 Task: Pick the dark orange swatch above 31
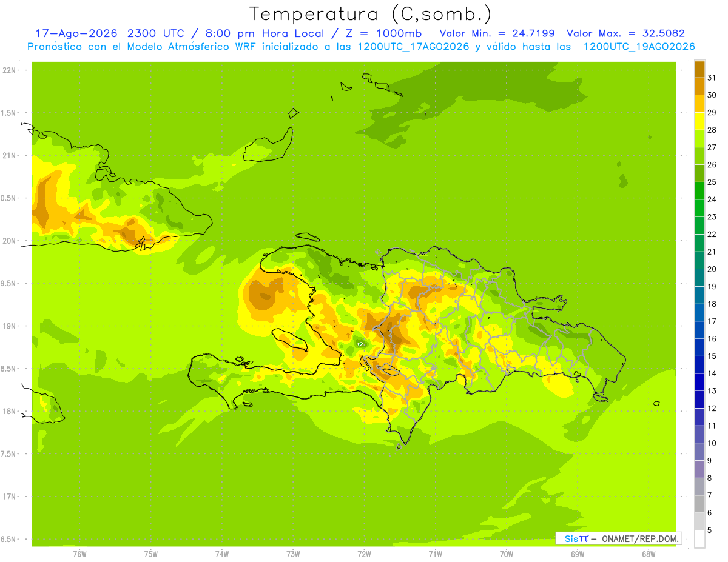(x=699, y=69)
